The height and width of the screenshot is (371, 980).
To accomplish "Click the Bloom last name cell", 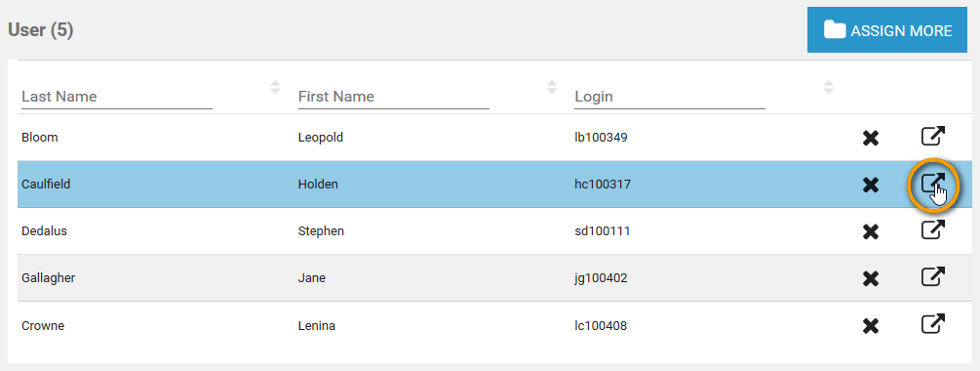I will (x=39, y=138).
